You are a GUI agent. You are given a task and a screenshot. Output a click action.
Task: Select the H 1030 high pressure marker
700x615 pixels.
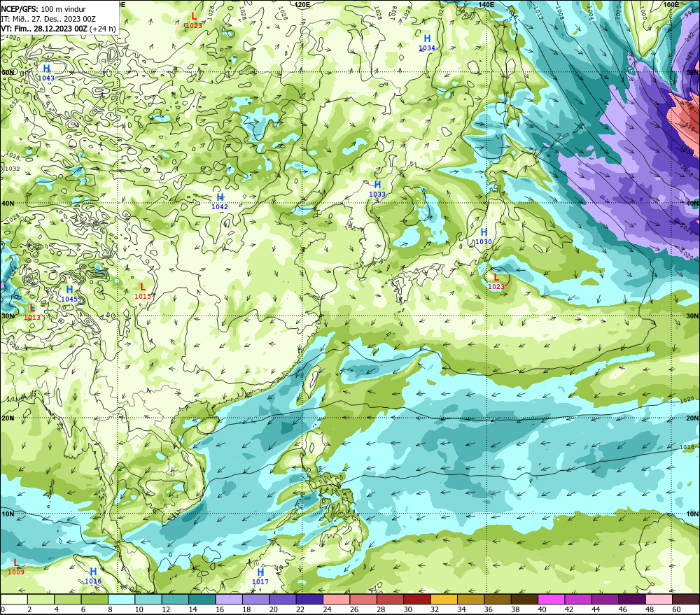(484, 236)
